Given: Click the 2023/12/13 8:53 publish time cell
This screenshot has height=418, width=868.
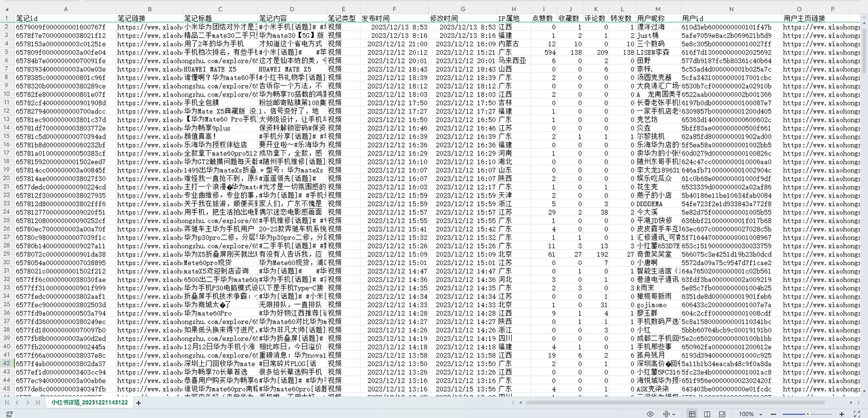Looking at the screenshot, I should pyautogui.click(x=394, y=27).
